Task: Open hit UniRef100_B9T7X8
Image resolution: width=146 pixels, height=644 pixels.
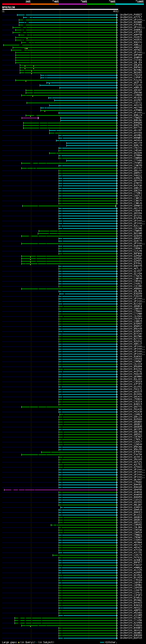Action: coord(131,128)
